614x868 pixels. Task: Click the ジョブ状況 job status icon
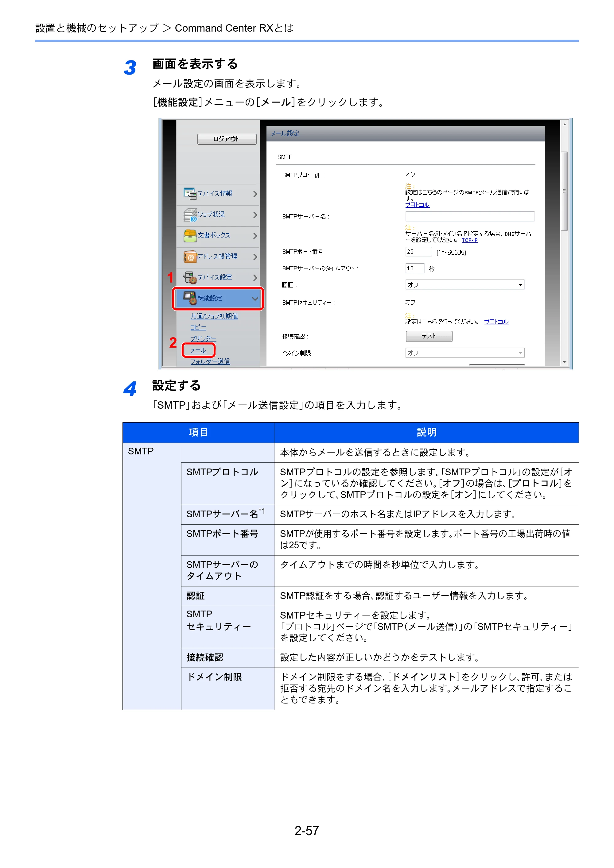pyautogui.click(x=190, y=215)
